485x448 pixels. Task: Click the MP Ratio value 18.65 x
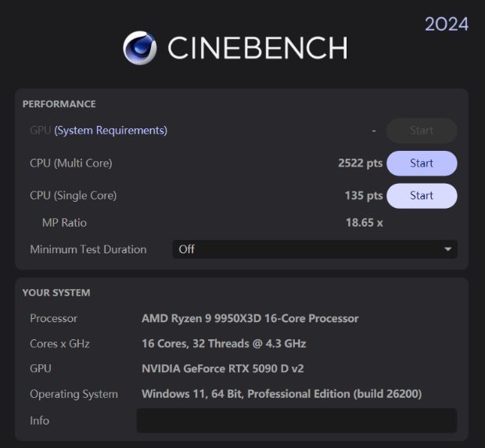[364, 223]
